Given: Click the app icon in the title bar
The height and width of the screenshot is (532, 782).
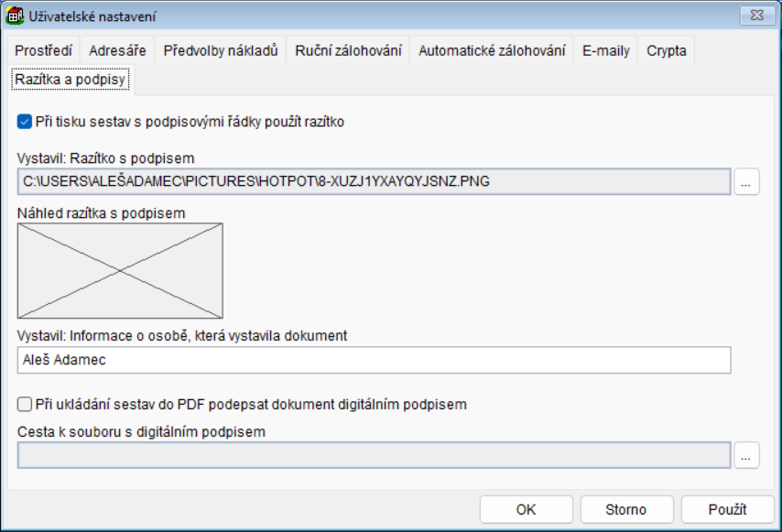Looking at the screenshot, I should (x=15, y=16).
